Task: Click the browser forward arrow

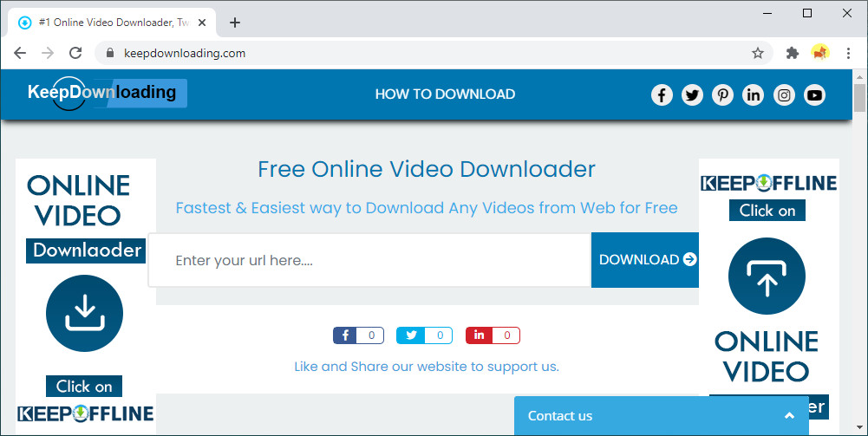Action: (49, 53)
